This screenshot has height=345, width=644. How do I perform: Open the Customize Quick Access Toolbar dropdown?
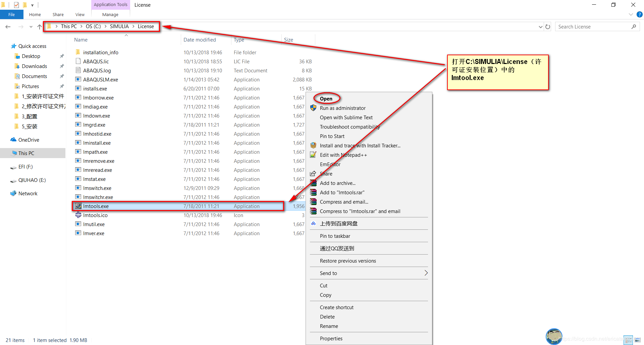32,5
